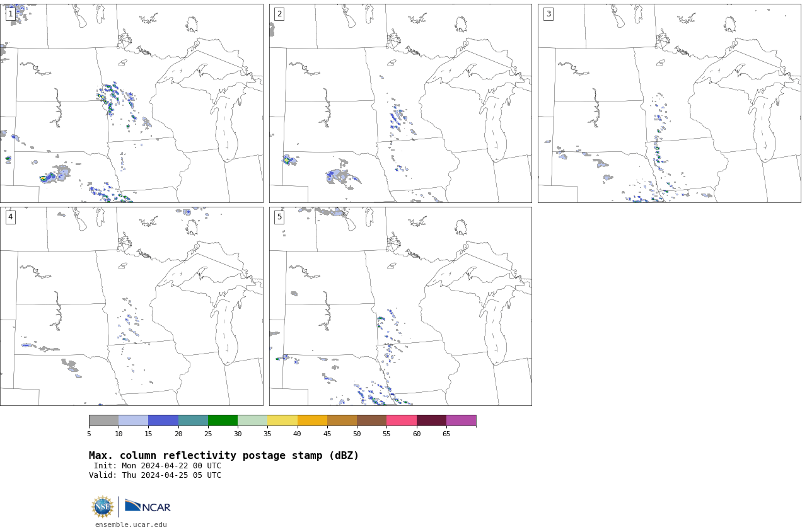
Task: Click the tan 45-50 dBZ swatch
Action: point(342,420)
